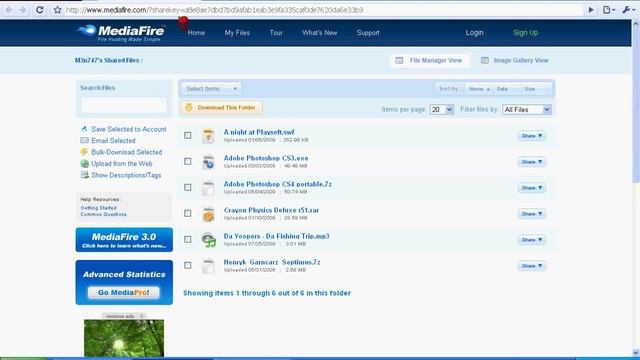Open Support in the navigation bar

tap(368, 33)
